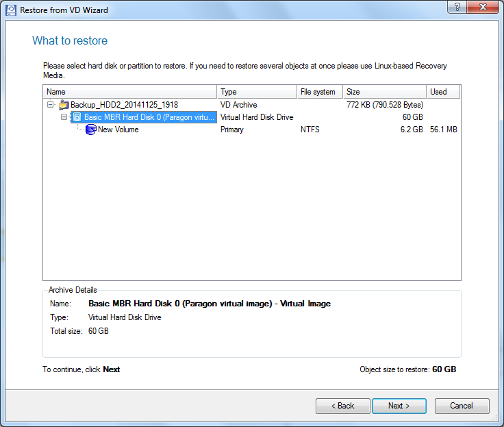Sort by the Size column header

pyautogui.click(x=385, y=92)
